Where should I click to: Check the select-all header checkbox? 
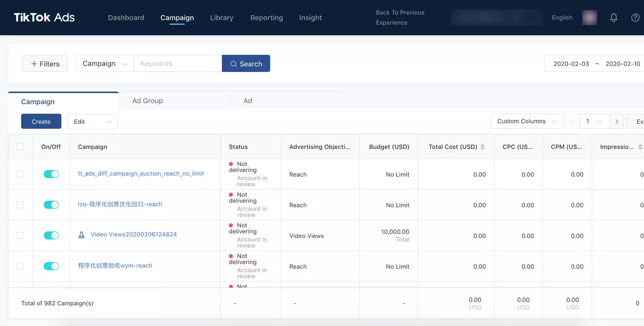pyautogui.click(x=20, y=146)
